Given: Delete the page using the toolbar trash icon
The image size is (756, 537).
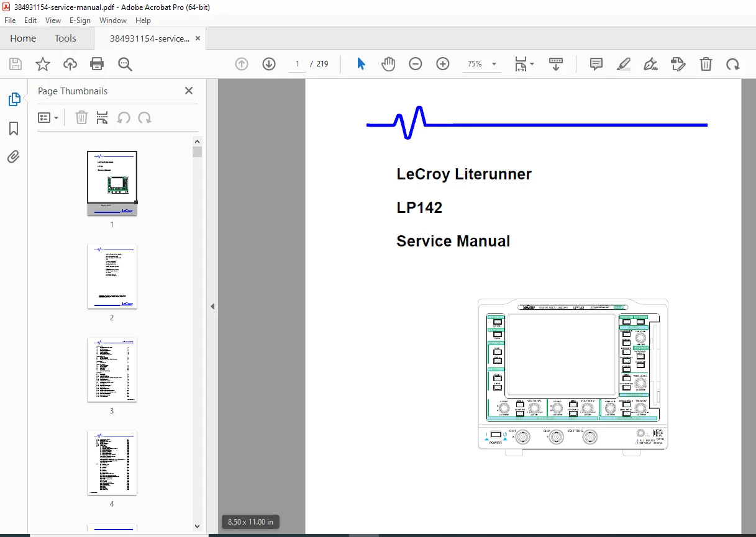Looking at the screenshot, I should point(706,64).
